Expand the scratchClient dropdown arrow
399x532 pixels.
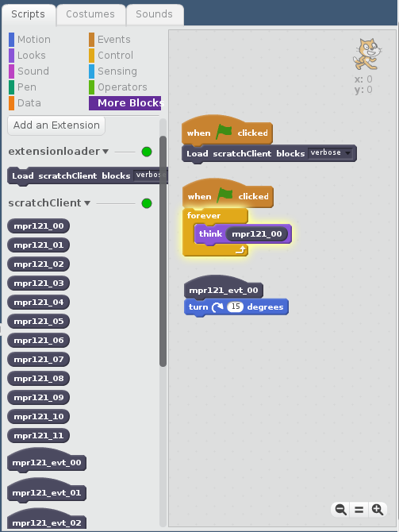87,203
